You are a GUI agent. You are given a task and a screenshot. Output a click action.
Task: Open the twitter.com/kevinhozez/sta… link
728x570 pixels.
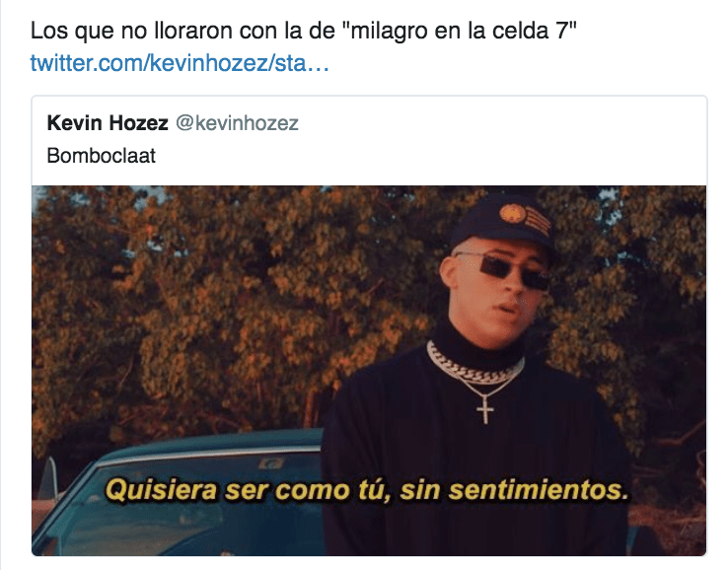pos(180,63)
